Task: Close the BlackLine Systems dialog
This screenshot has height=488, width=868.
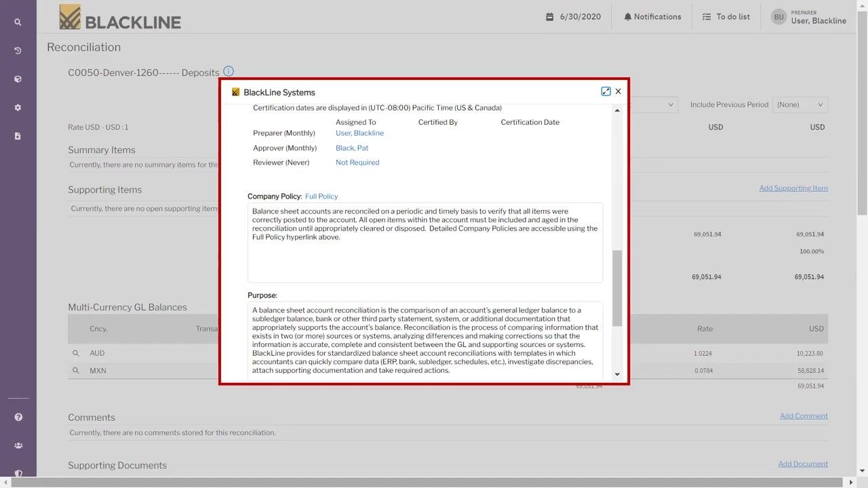Action: (618, 91)
